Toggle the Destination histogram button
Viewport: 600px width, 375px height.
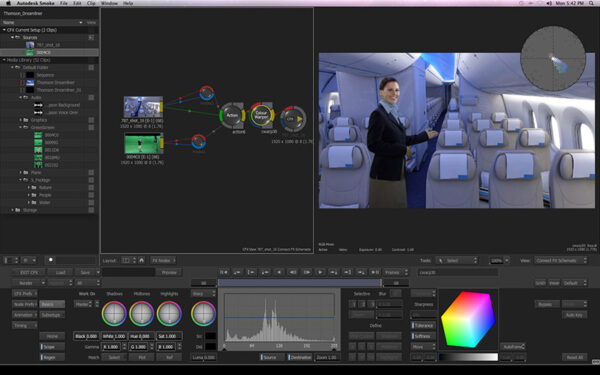pyautogui.click(x=300, y=357)
